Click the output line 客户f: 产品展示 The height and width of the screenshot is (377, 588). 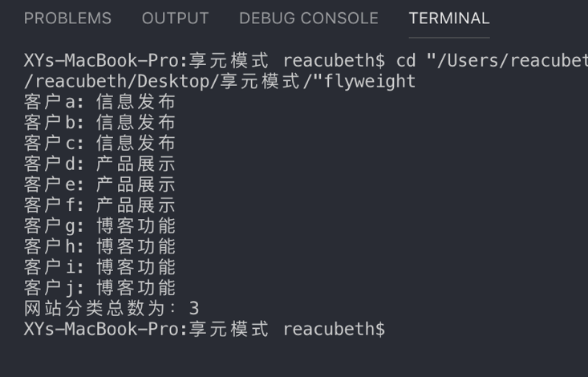[99, 205]
